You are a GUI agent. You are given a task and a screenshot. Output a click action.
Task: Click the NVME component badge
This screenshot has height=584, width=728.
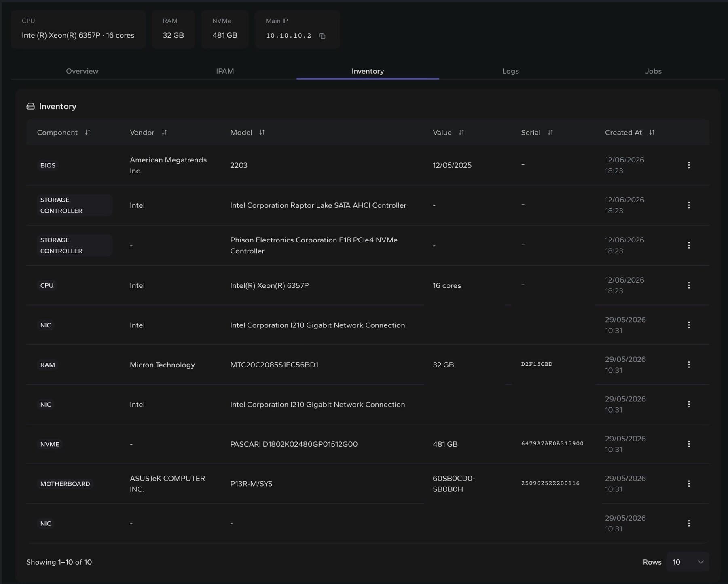(x=50, y=444)
